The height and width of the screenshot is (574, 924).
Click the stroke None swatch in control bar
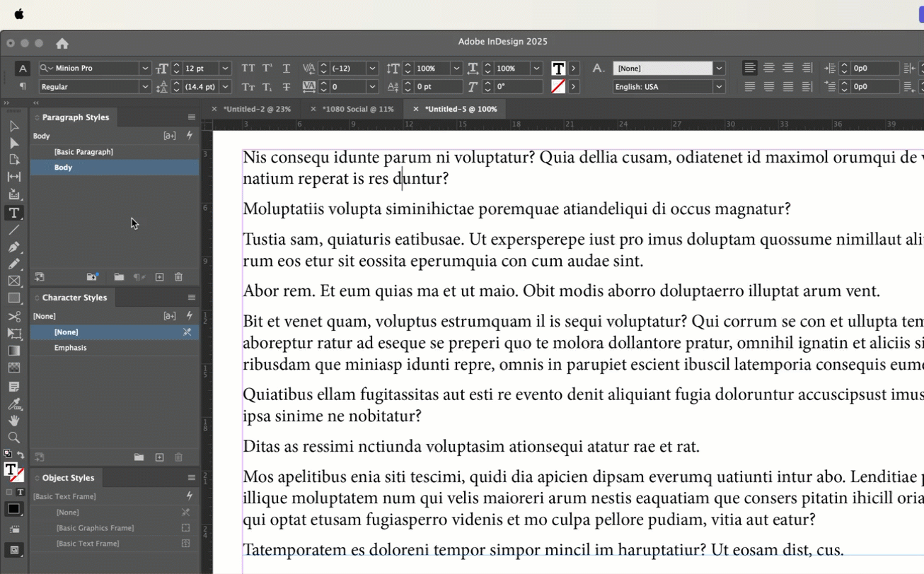coord(558,86)
